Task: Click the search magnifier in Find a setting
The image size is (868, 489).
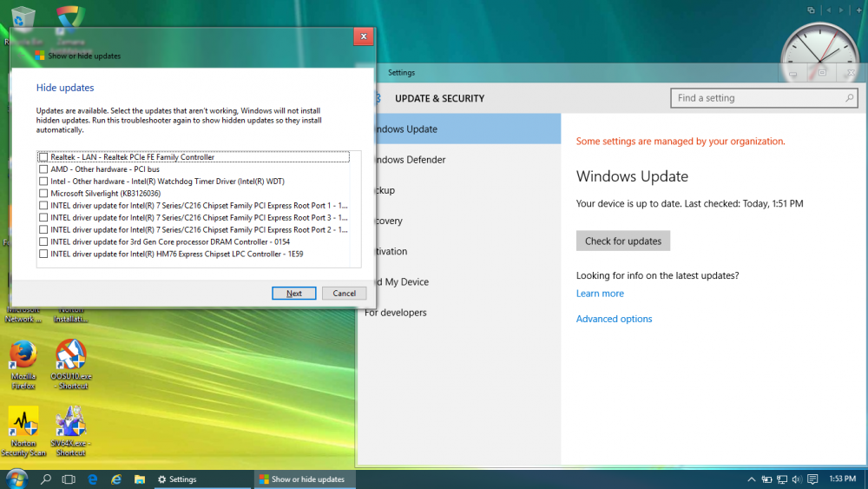Action: (x=849, y=98)
